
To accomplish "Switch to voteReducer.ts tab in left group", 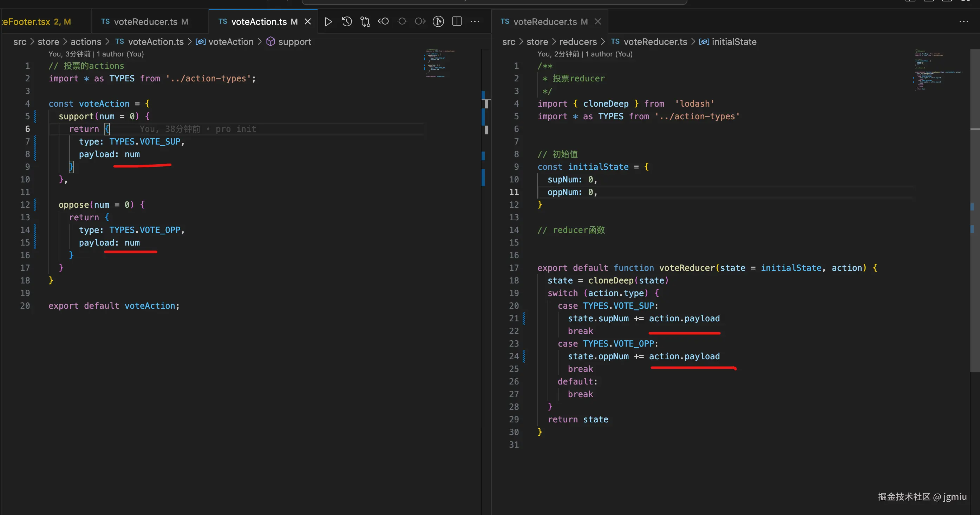I will pyautogui.click(x=145, y=22).
